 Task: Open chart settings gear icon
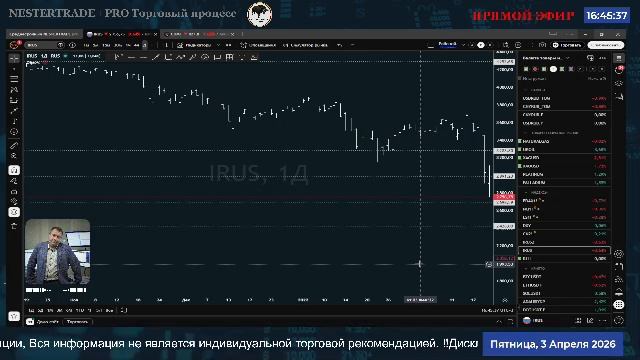[x=518, y=45]
